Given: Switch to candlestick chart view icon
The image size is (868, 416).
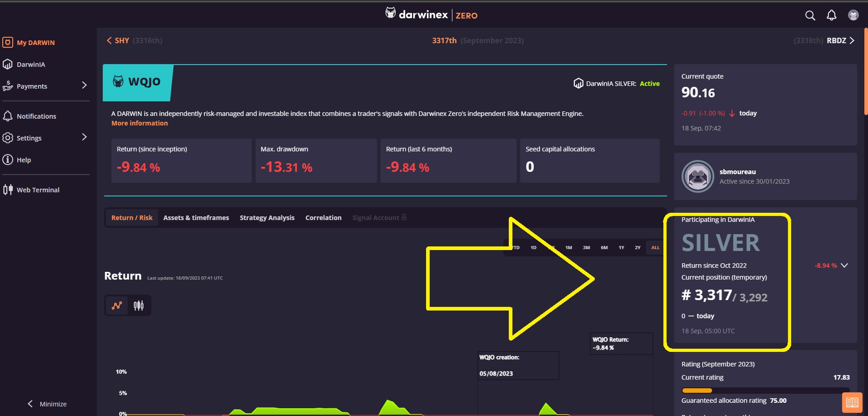Looking at the screenshot, I should click(x=139, y=306).
